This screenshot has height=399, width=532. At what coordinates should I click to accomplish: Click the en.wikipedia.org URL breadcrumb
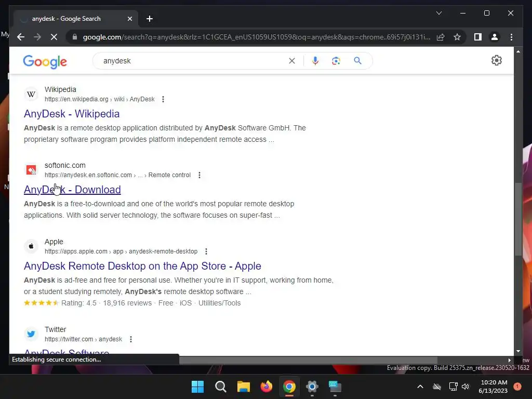(x=100, y=99)
